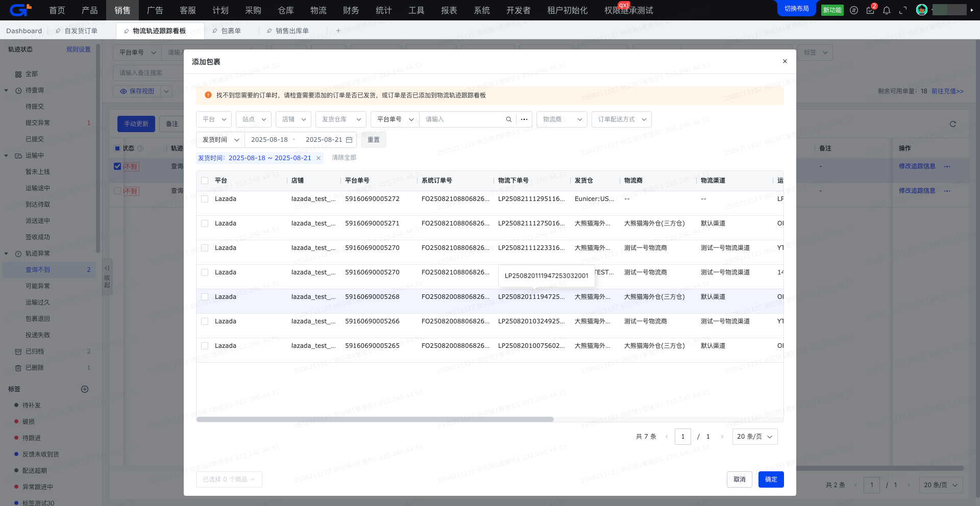The image size is (980, 506).
Task: Click the notification bell icon
Action: pos(887,10)
